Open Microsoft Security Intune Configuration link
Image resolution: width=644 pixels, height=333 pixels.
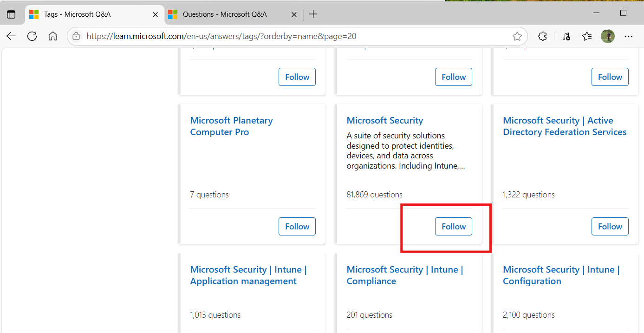561,275
